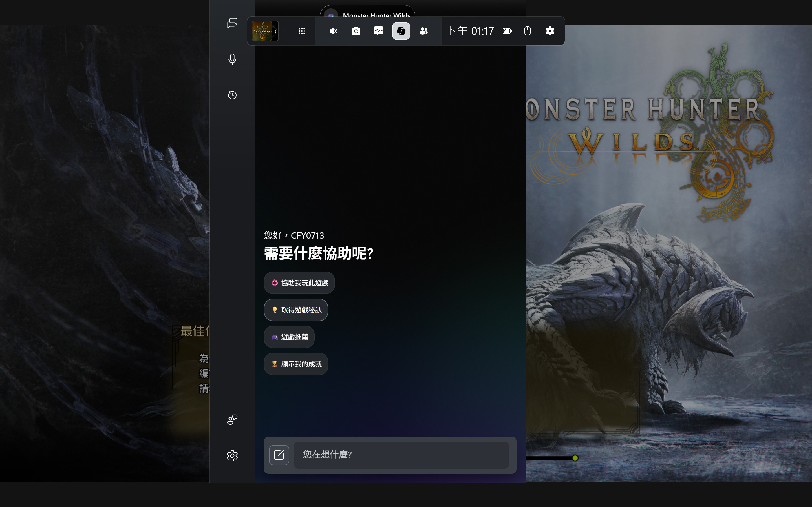This screenshot has width=812, height=507.
Task: Open Game Bar settings gear
Action: 550,31
